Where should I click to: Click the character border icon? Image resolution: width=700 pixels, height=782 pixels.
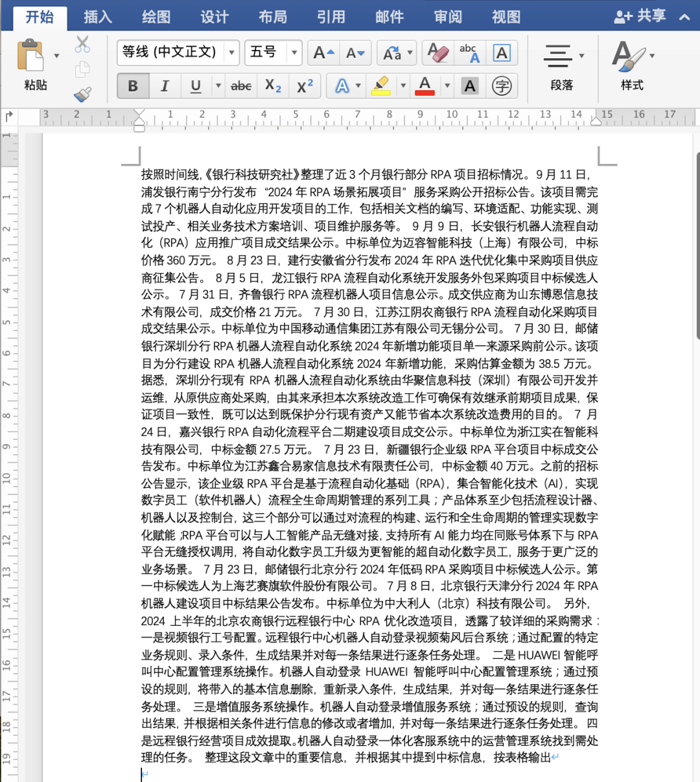[x=502, y=53]
